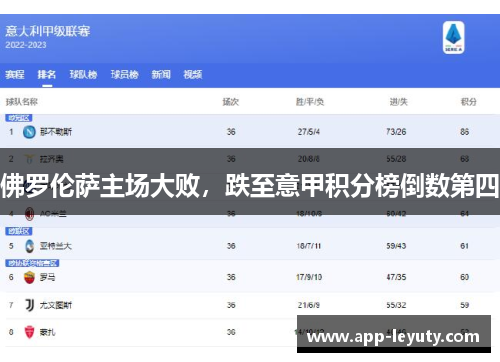Click the Lazio club crest
The image size is (500, 362).
pyautogui.click(x=29, y=159)
